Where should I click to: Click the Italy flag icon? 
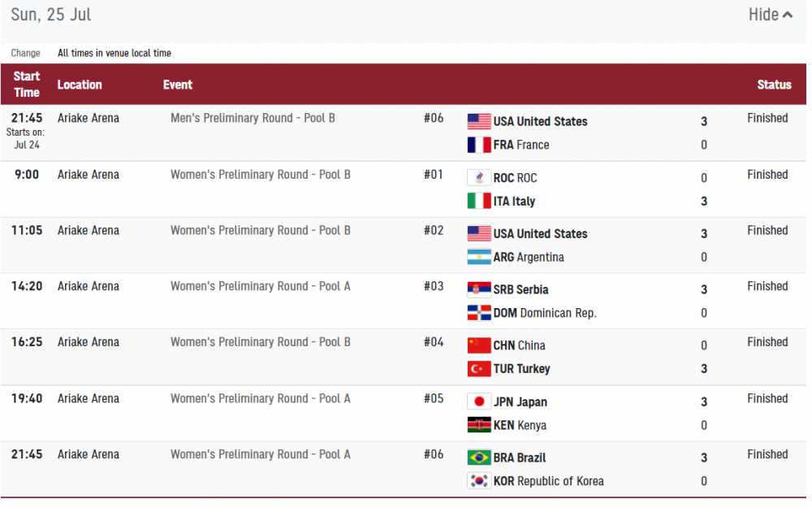pos(479,202)
